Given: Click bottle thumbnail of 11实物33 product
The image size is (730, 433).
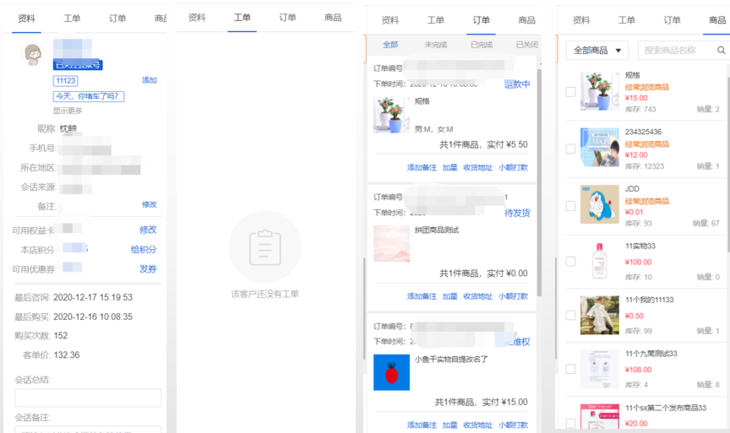Looking at the screenshot, I should click(x=600, y=260).
